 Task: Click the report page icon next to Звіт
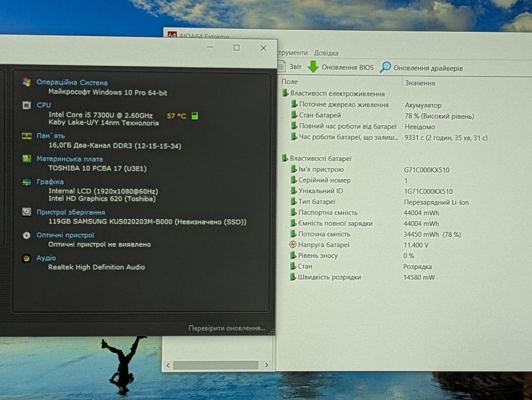pos(282,66)
